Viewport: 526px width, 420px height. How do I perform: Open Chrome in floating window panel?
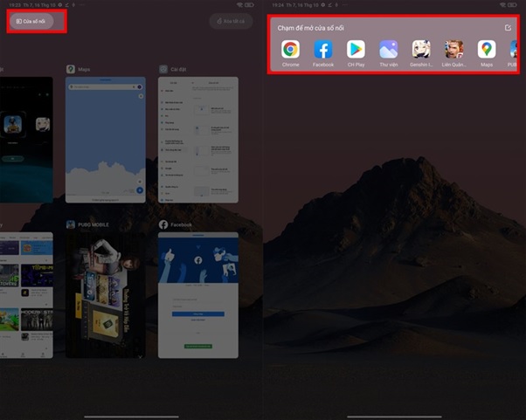point(290,50)
